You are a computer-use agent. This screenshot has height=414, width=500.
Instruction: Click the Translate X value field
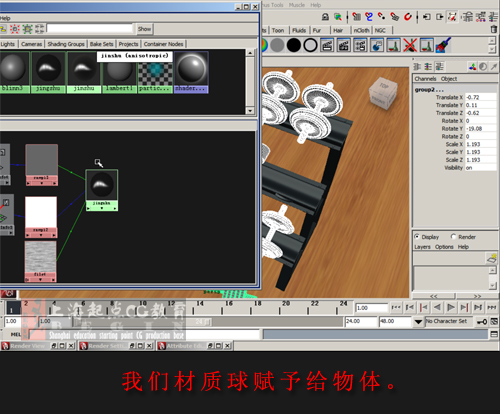(x=480, y=97)
